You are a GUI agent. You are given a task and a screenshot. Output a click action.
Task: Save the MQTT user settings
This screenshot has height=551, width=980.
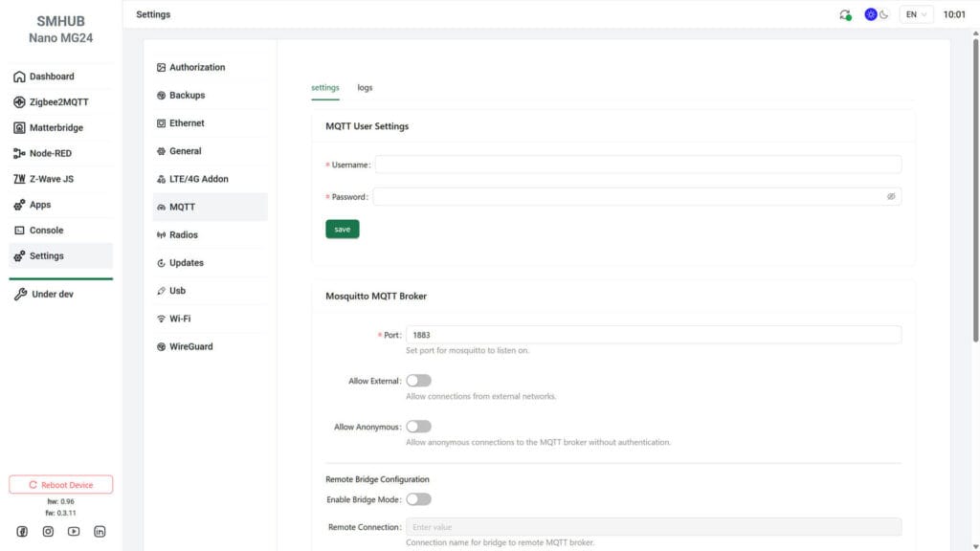[x=342, y=229]
